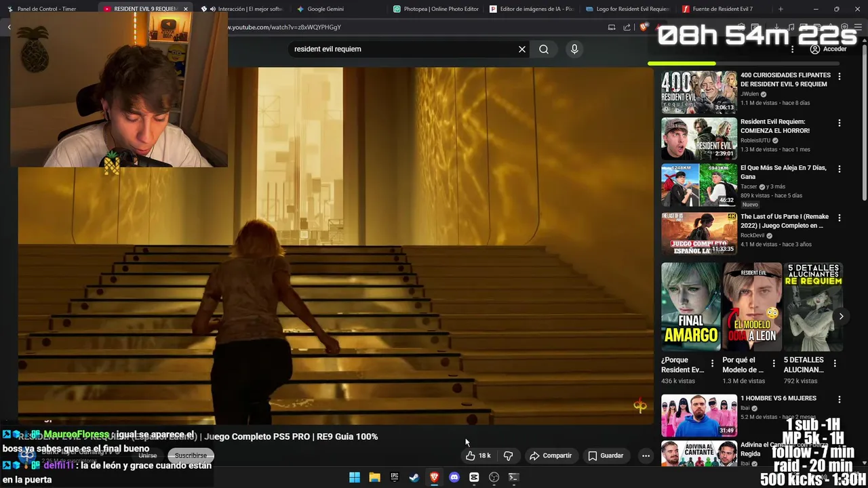This screenshot has width=868, height=488.
Task: Open the Tacser channel link
Action: click(749, 186)
